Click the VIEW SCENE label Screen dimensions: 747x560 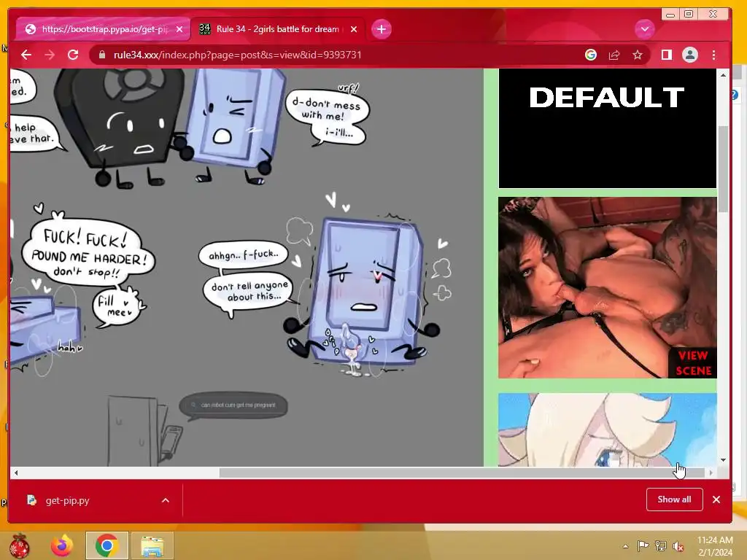[x=693, y=363]
